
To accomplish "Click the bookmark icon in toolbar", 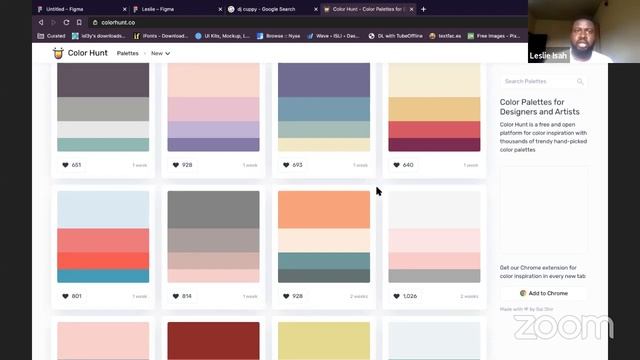I will [x=79, y=22].
